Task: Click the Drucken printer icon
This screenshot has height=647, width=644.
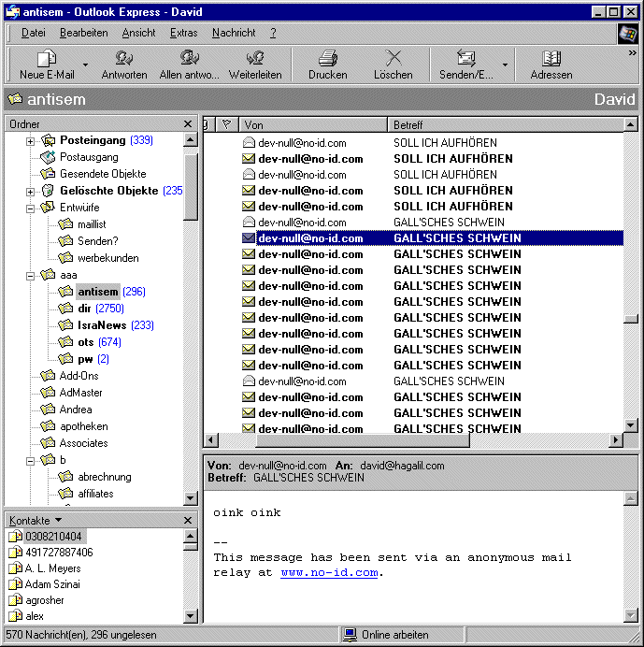Action: pos(327,59)
